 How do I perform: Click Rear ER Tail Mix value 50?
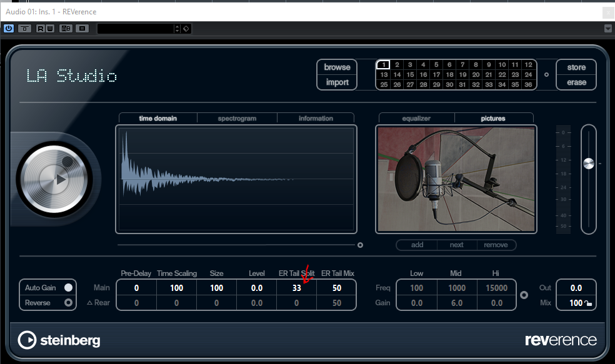336,303
